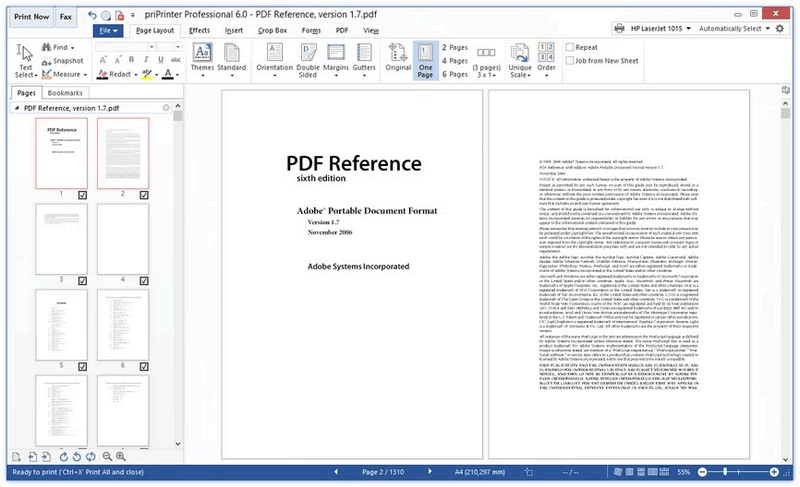Switch to the Effects tab
The height and width of the screenshot is (487, 800).
[199, 31]
